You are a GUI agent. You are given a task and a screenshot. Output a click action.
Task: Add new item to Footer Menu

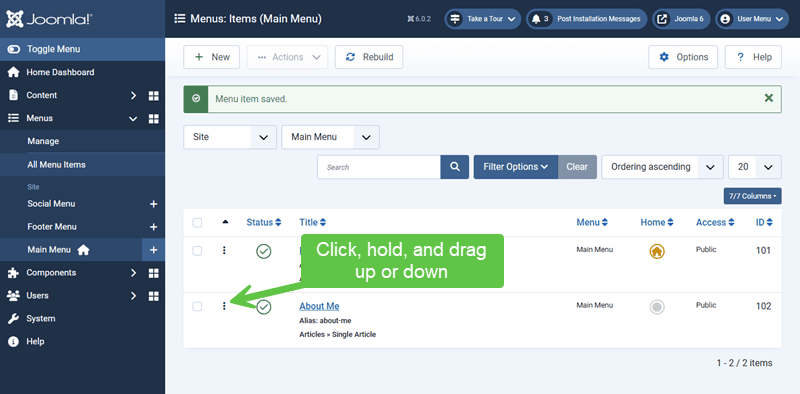click(153, 227)
